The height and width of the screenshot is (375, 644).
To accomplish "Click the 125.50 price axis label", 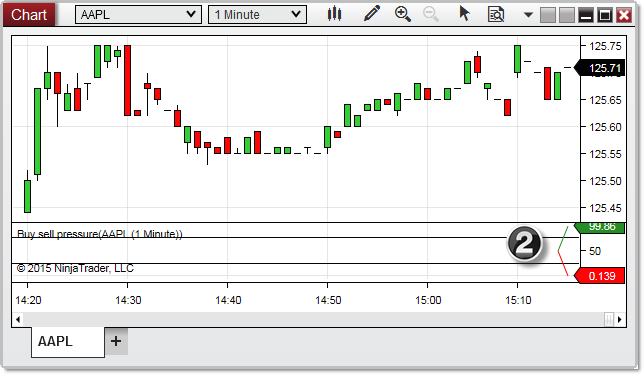I will pos(605,181).
